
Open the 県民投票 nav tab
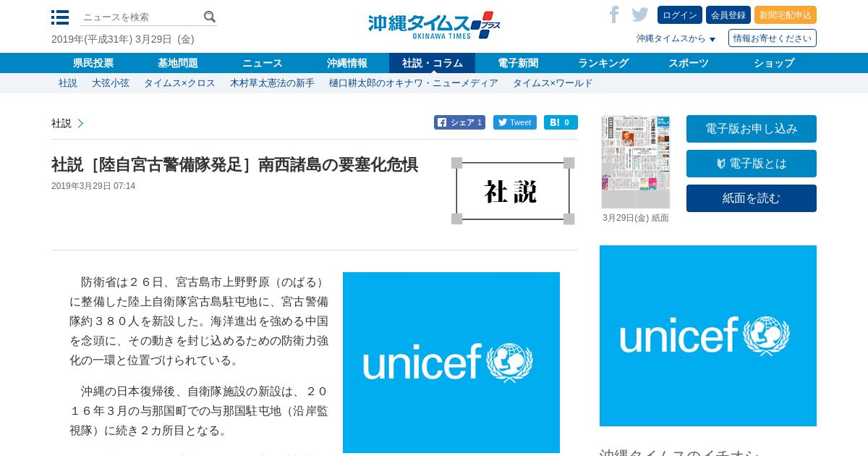click(93, 63)
